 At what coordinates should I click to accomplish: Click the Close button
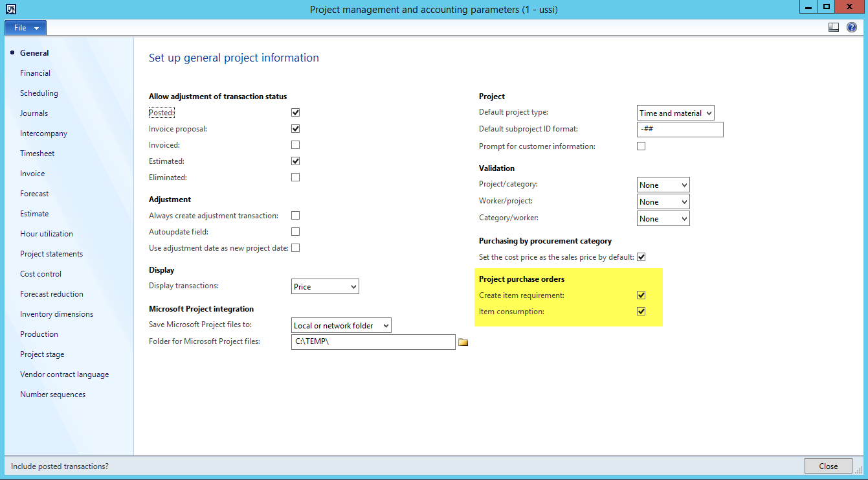(x=828, y=466)
